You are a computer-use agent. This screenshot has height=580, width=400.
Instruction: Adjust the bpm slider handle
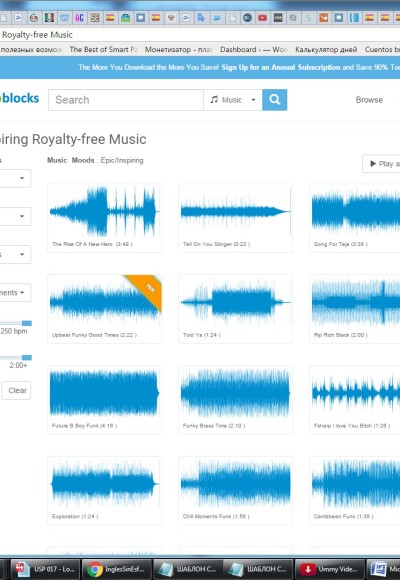(27, 323)
